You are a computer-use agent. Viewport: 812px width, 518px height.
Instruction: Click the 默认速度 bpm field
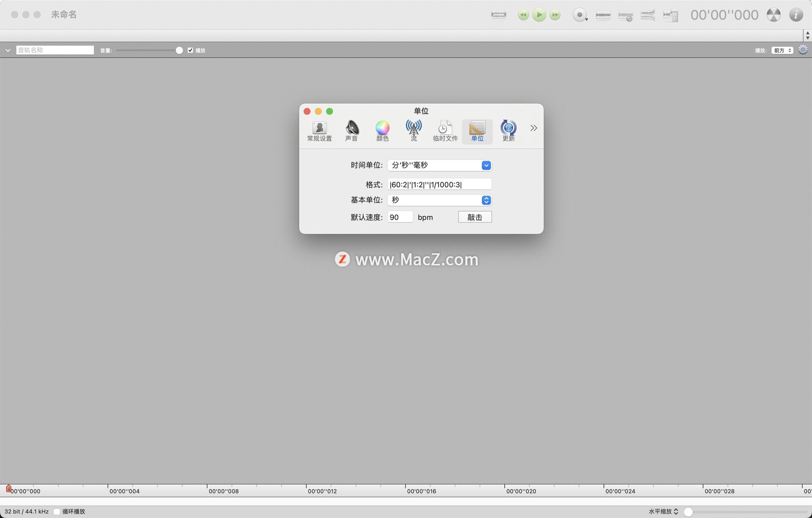click(x=400, y=217)
